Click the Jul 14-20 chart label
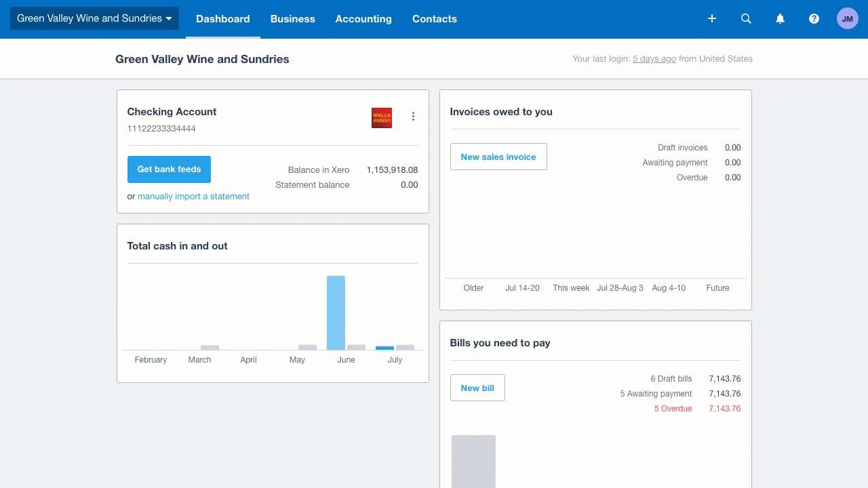Image resolution: width=868 pixels, height=488 pixels. pyautogui.click(x=522, y=288)
